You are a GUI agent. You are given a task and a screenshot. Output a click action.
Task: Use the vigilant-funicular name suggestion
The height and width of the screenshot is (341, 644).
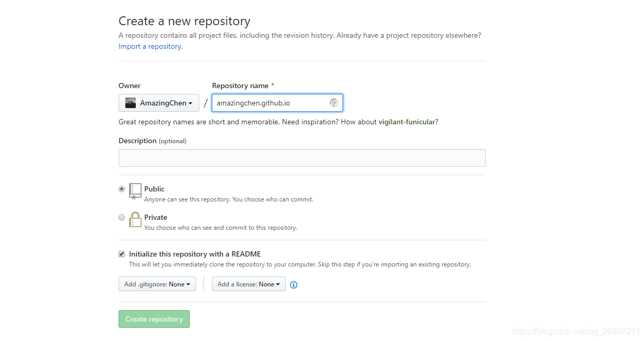click(x=407, y=122)
